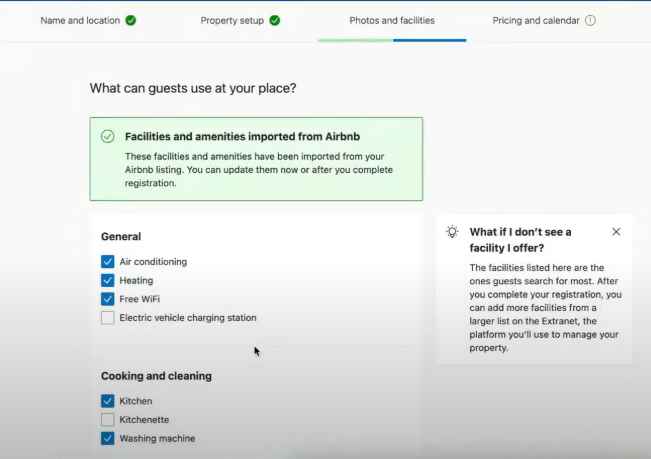Click the lightbulb tip icon
651x459 pixels.
coord(452,232)
